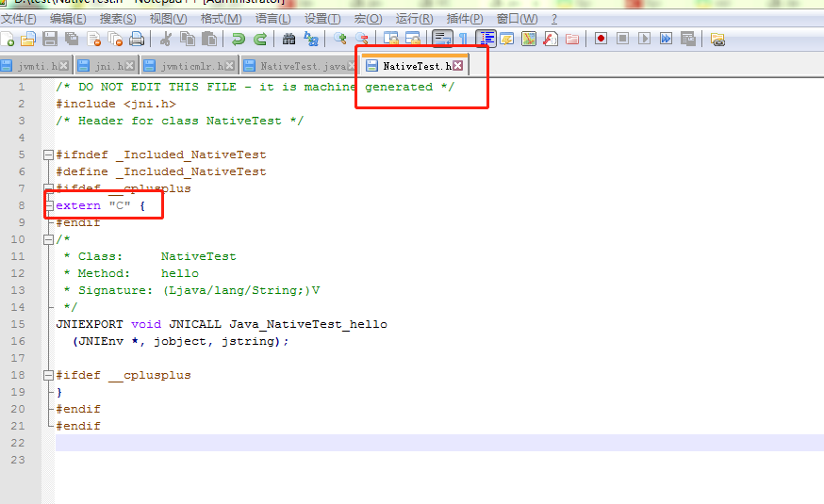Switch to the jvmti.h tab
Screen dimensions: 824x504
35,66
